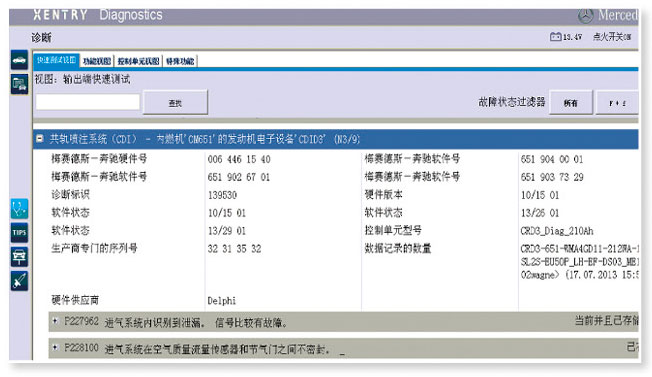This screenshot has width=652, height=377.
Task: Click the 诊断标识 label
Action: [x=70, y=194]
